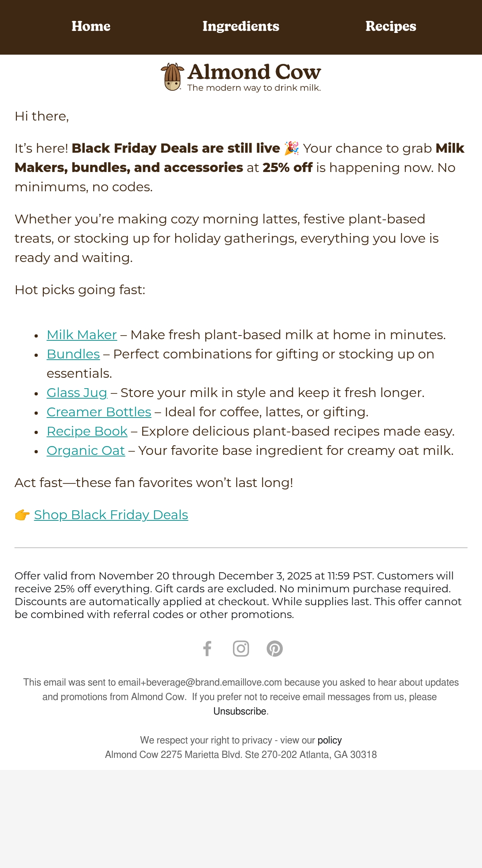
Task: Click the pointing hand emoji
Action: (22, 515)
